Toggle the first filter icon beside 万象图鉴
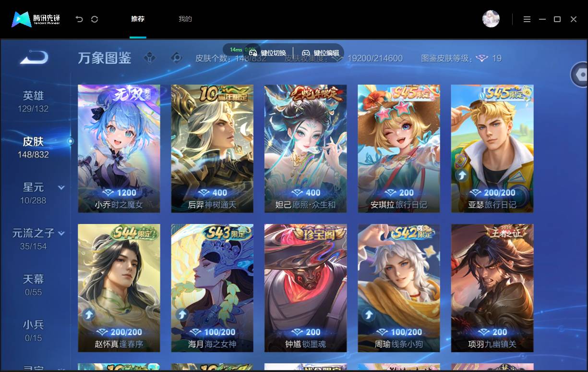 click(150, 58)
